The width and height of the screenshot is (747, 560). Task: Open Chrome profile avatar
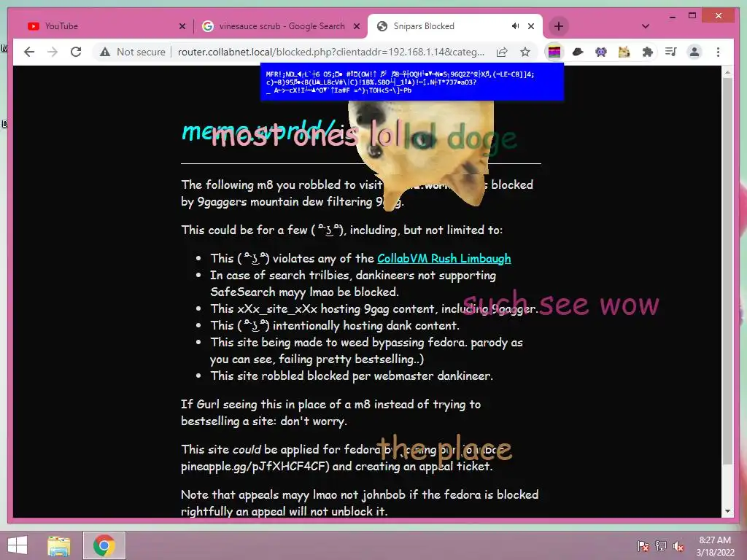[694, 52]
